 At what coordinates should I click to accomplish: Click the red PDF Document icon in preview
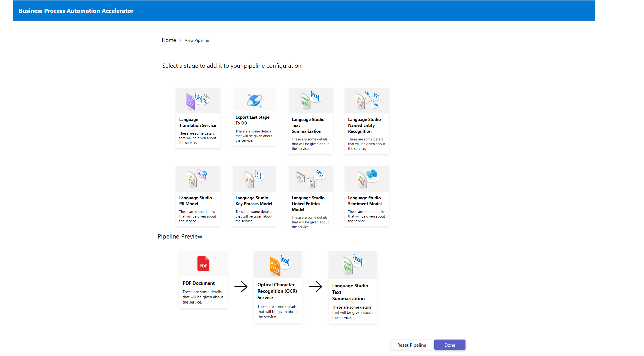tap(203, 263)
